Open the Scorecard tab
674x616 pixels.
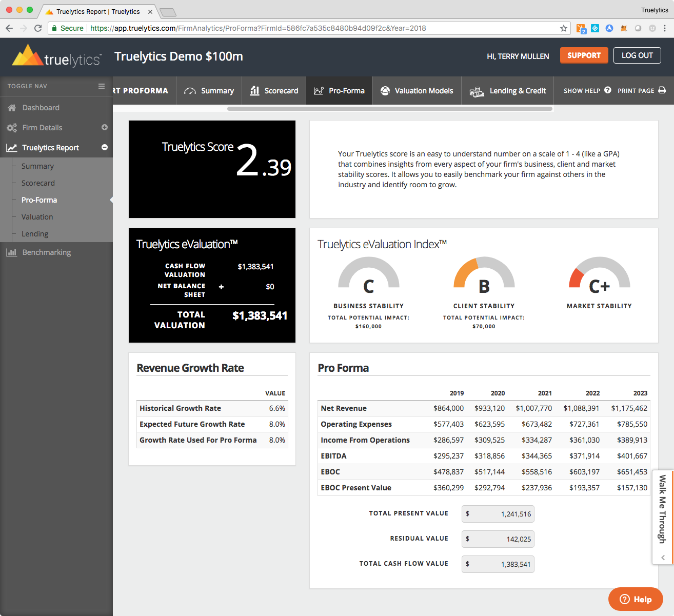point(274,91)
